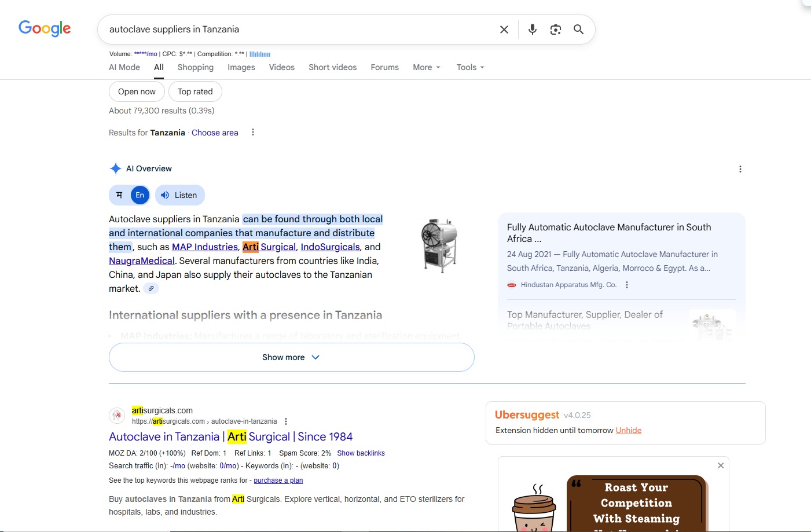Click keyword volume bar chart icon
Screen dimensions: 811x532
pos(260,54)
